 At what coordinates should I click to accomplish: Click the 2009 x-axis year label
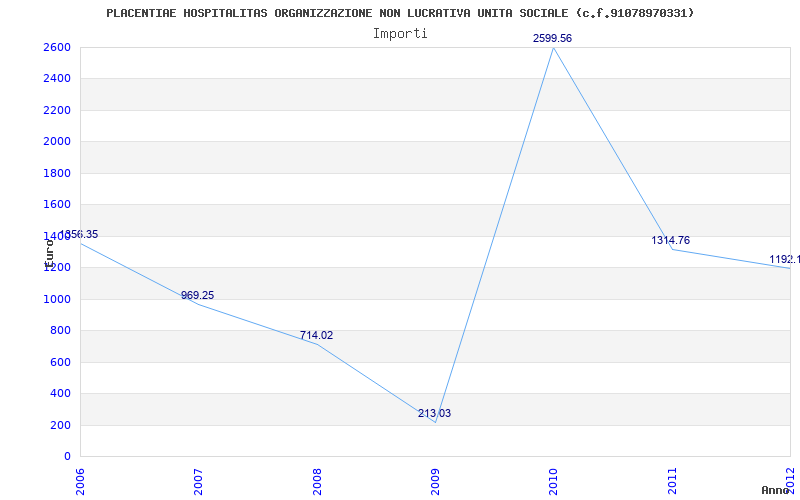[x=435, y=481]
